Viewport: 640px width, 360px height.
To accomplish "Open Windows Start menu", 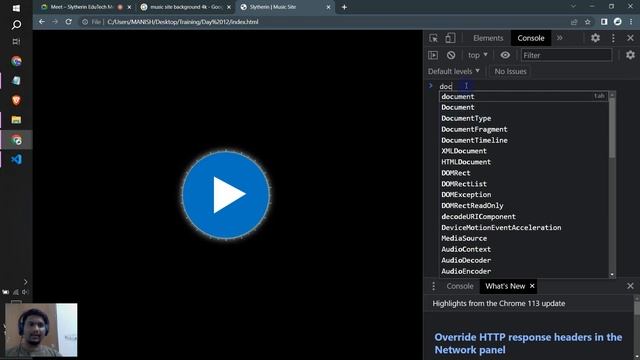I will click(16, 8).
